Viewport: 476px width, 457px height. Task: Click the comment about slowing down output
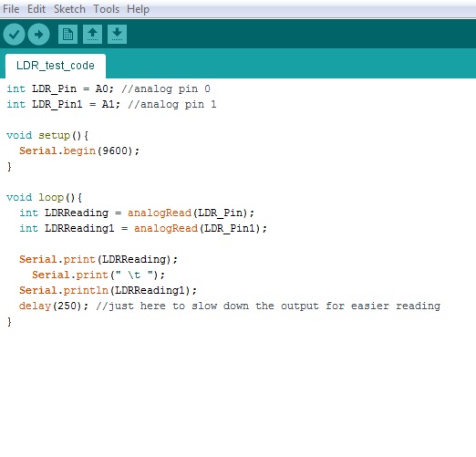pyautogui.click(x=268, y=306)
